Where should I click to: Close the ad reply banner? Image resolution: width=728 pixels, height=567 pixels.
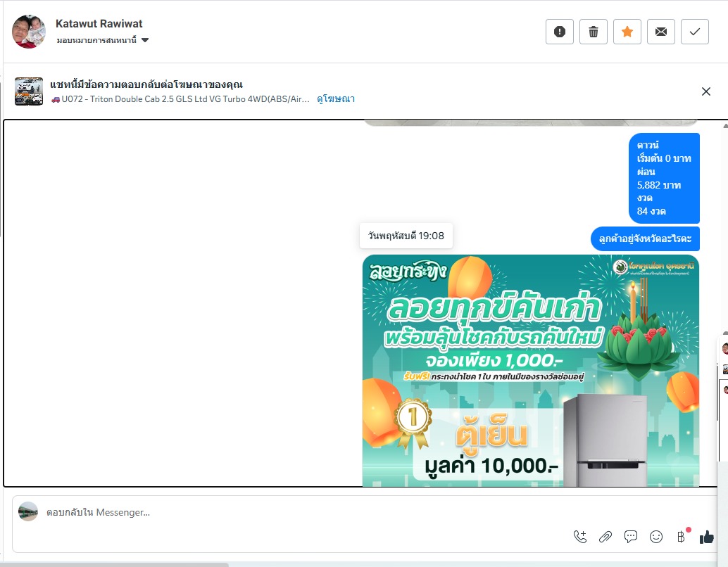tap(706, 91)
